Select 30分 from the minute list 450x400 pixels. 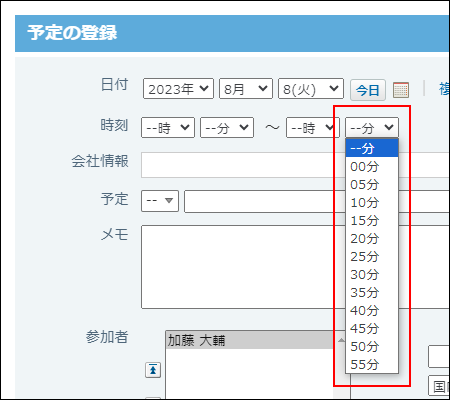click(372, 274)
